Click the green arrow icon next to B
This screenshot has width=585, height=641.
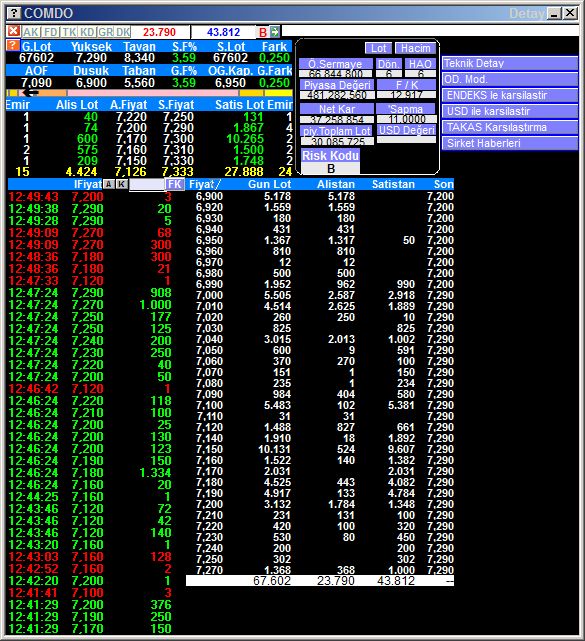[275, 32]
